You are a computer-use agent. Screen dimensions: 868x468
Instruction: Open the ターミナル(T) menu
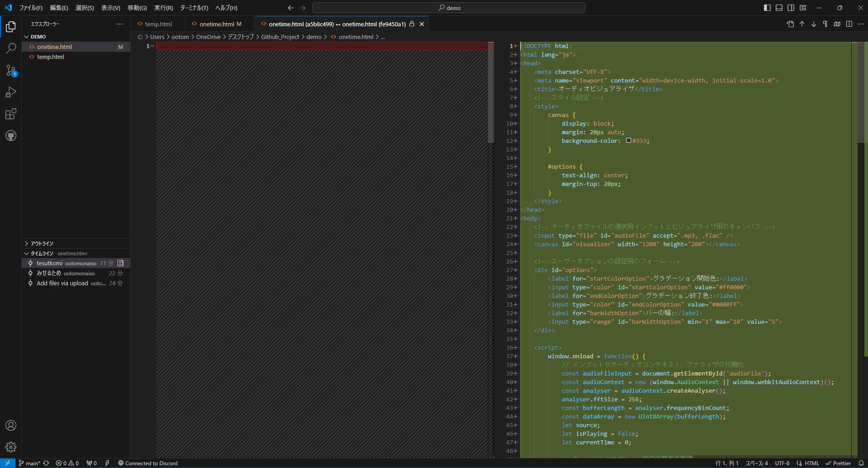pos(194,8)
